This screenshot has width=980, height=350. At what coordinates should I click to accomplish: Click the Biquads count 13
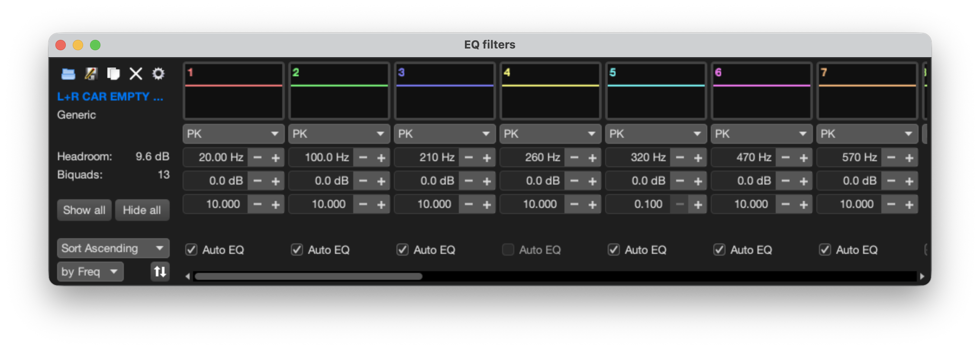pos(164,175)
